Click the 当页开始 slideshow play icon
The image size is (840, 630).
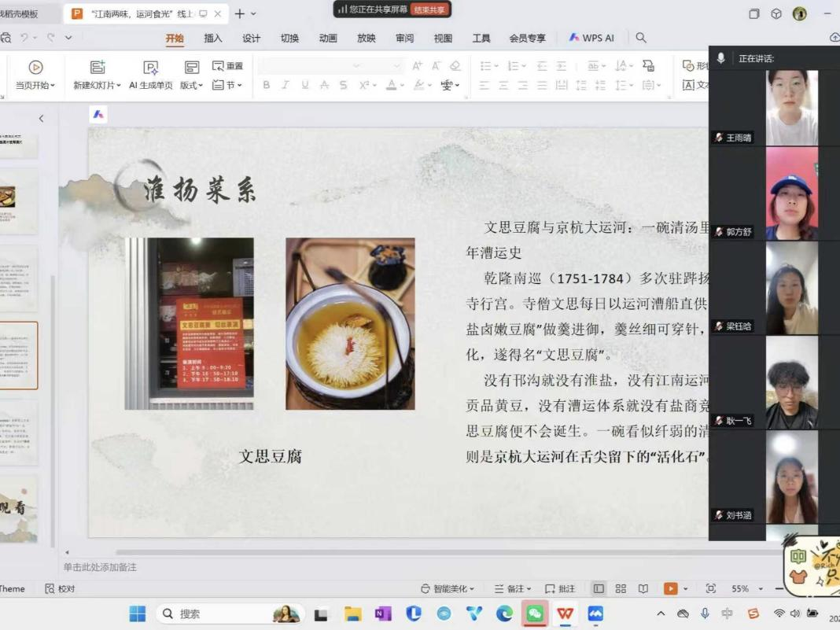35,68
